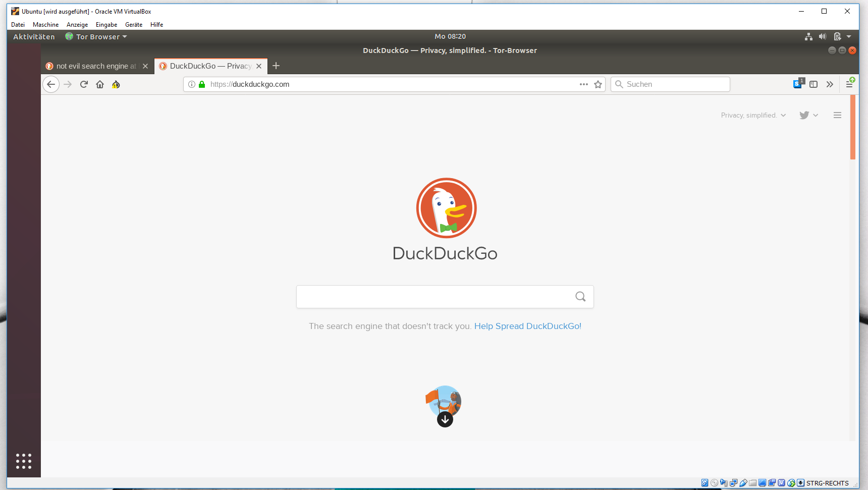Click the network adapters icon in VirtualBox status bar
The width and height of the screenshot is (868, 490).
click(x=733, y=483)
